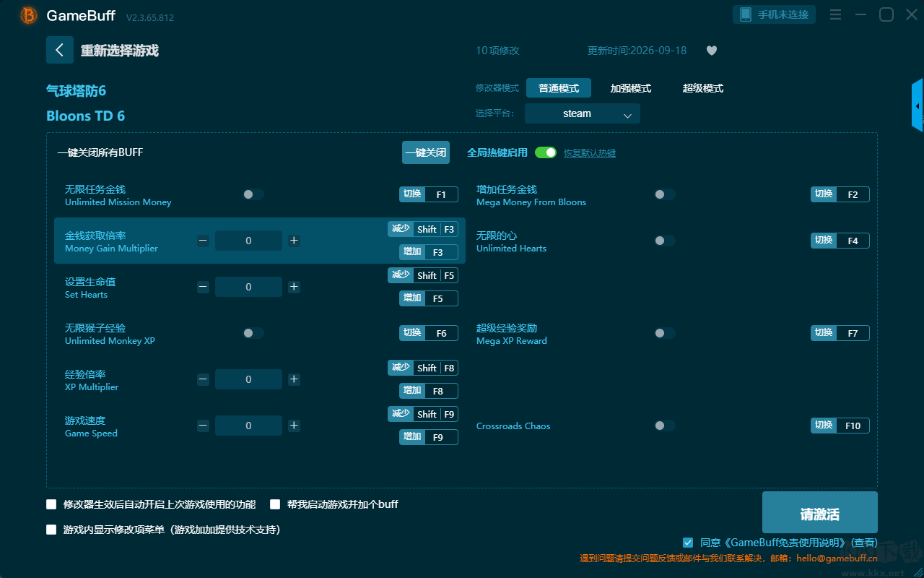Click the heart favorite icon
This screenshot has height=578, width=924.
point(712,51)
